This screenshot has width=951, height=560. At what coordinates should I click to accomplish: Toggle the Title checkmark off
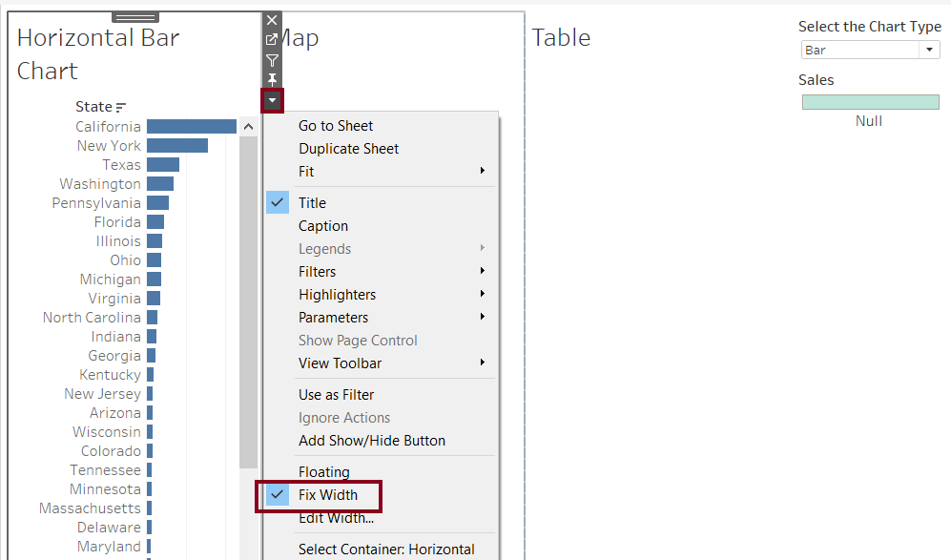click(x=312, y=203)
